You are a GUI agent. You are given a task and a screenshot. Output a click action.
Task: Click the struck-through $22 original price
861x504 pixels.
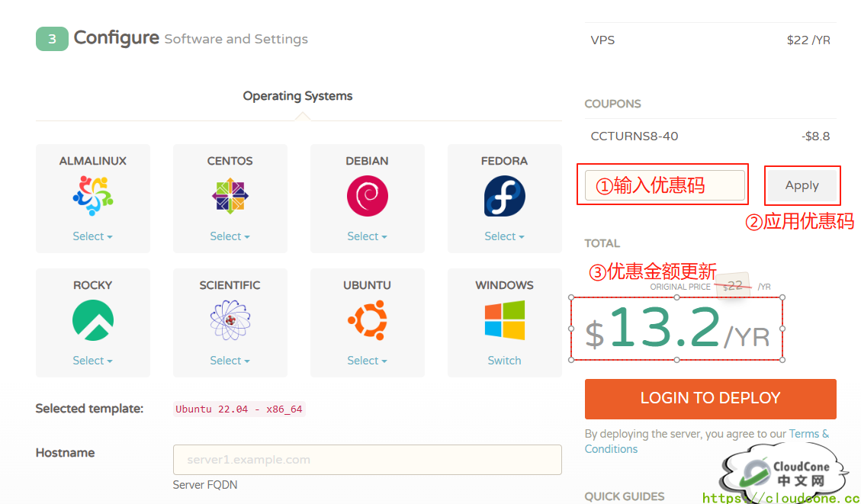point(733,286)
